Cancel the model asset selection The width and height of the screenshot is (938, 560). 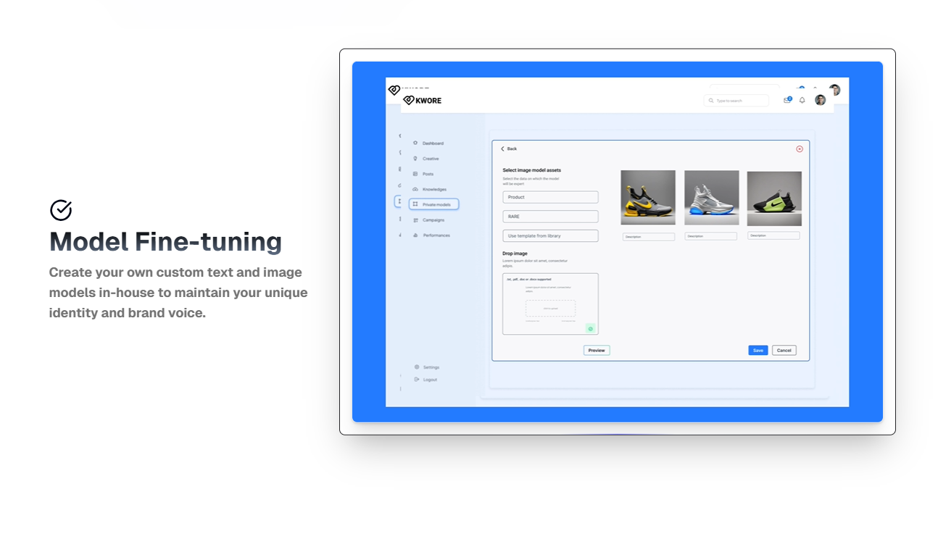tap(784, 350)
